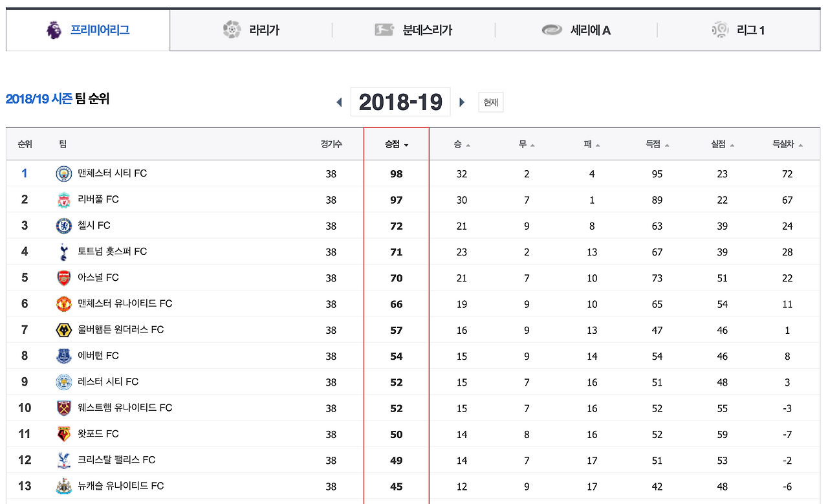Select the 세리에 A tab
This screenshot has height=504, width=828.
(576, 30)
